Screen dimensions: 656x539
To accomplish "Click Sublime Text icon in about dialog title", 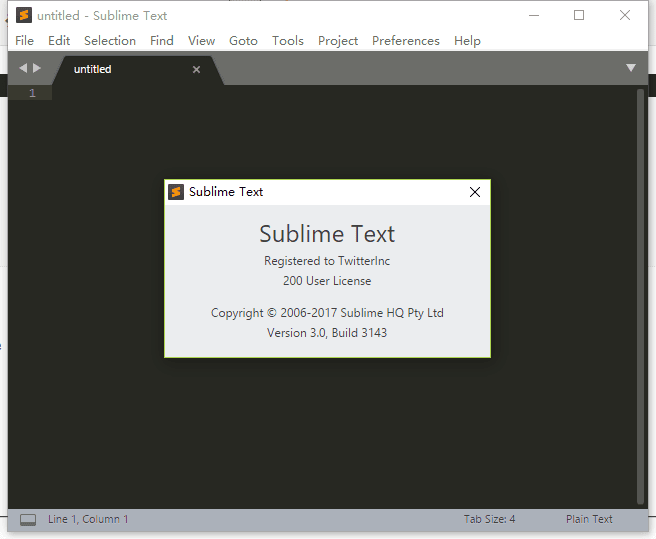I will (x=176, y=192).
